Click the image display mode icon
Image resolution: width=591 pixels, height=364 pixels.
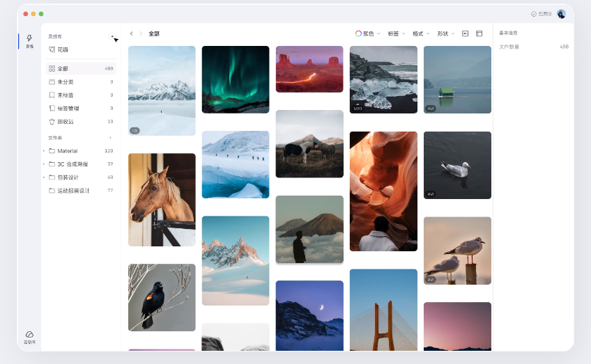pyautogui.click(x=465, y=33)
